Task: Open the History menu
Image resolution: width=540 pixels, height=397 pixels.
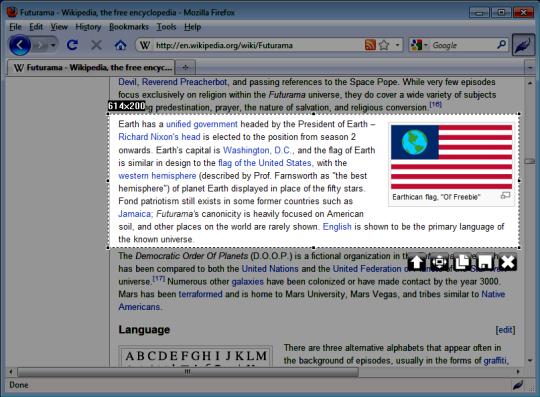Action: [88, 27]
